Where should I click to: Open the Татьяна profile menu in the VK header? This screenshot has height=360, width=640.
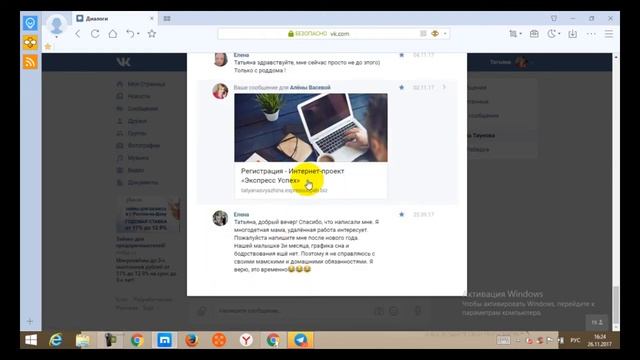[510, 62]
